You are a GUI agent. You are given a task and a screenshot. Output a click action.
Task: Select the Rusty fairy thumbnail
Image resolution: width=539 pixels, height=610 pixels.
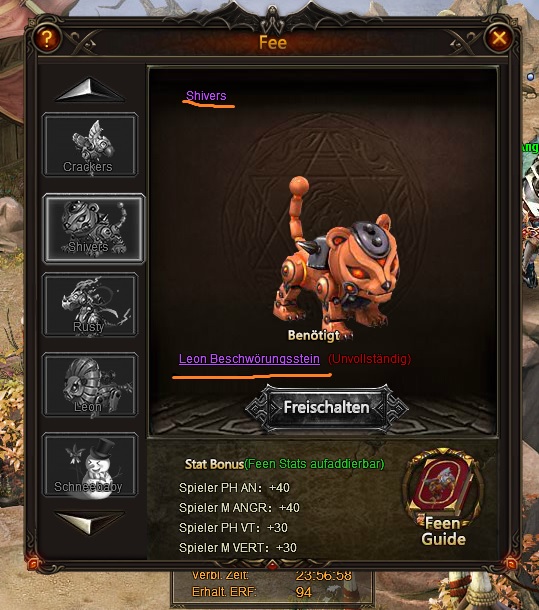(x=90, y=305)
